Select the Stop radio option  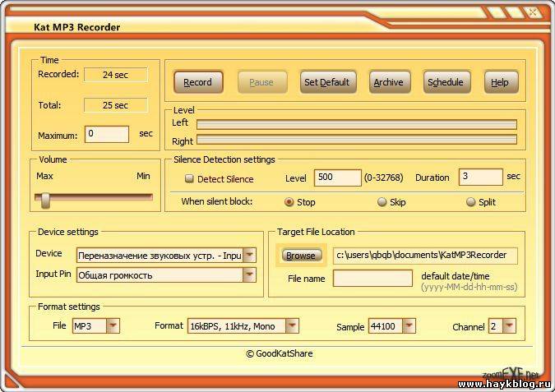coord(289,202)
